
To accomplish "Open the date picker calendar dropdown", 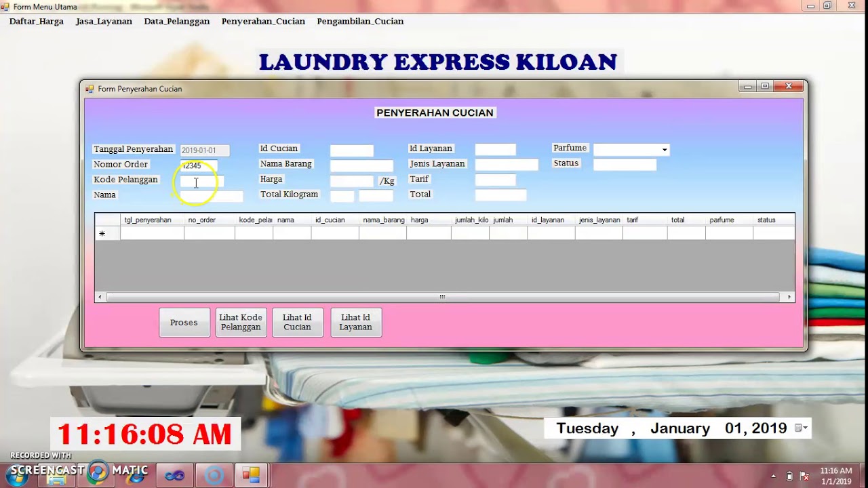I will point(801,428).
